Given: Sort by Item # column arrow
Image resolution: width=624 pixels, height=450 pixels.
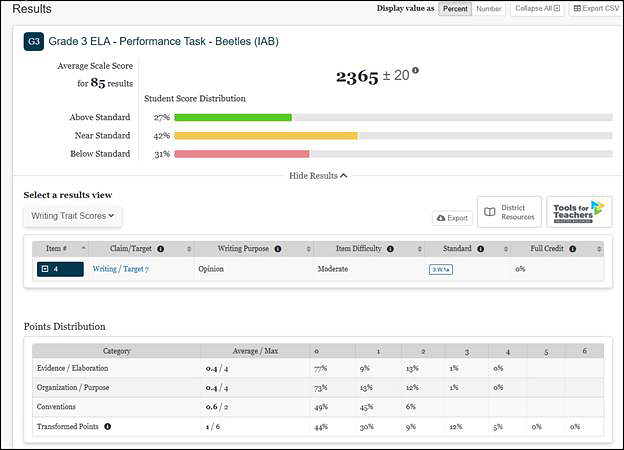Looking at the screenshot, I should tap(84, 248).
